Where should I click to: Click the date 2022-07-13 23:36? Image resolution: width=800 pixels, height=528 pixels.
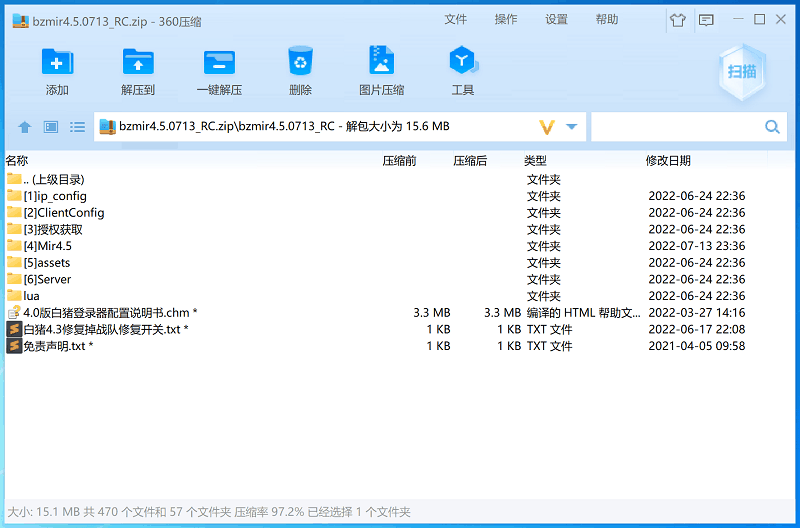pos(696,246)
